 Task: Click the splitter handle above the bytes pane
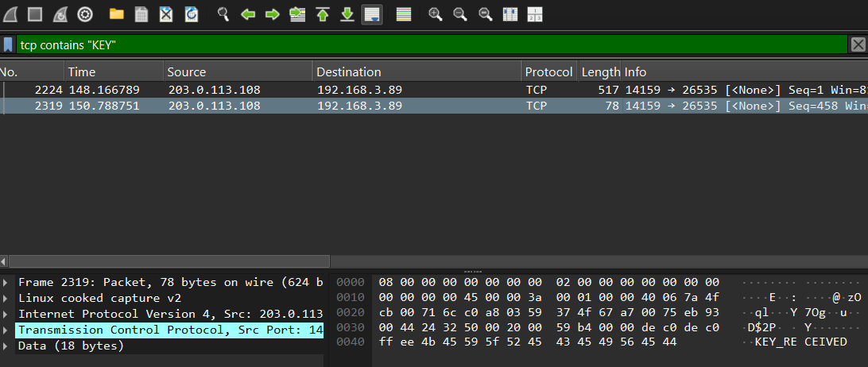point(472,272)
